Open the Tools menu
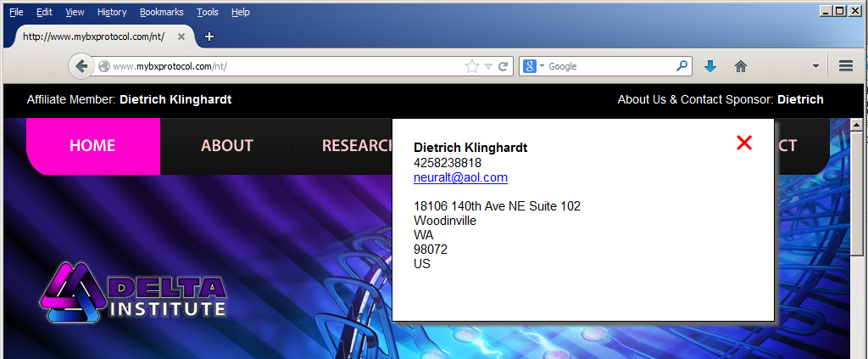 point(208,12)
